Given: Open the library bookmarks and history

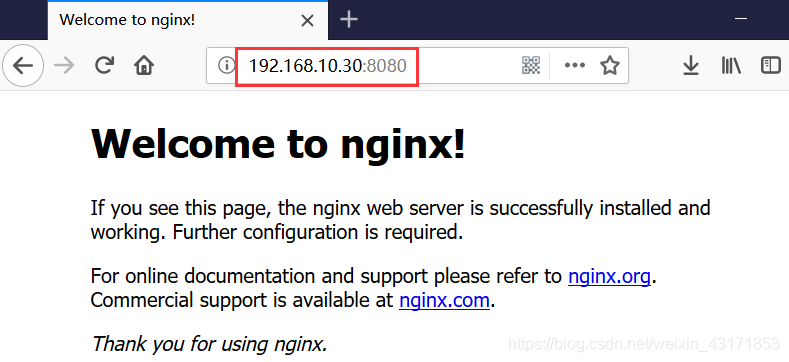Looking at the screenshot, I should (x=731, y=65).
